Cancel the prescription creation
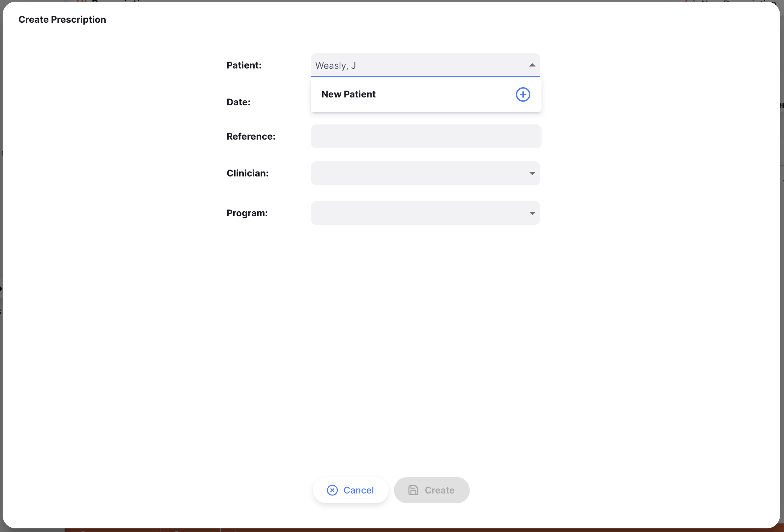The width and height of the screenshot is (784, 532). tap(350, 490)
